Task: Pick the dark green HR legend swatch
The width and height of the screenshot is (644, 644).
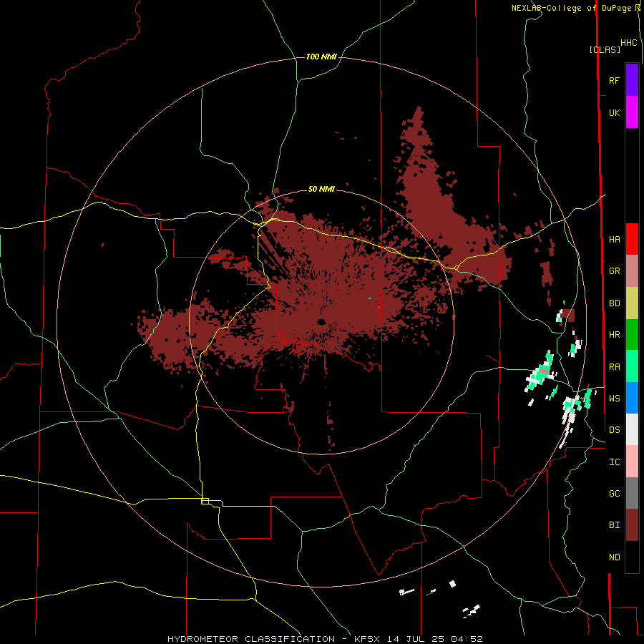Action: 632,335
